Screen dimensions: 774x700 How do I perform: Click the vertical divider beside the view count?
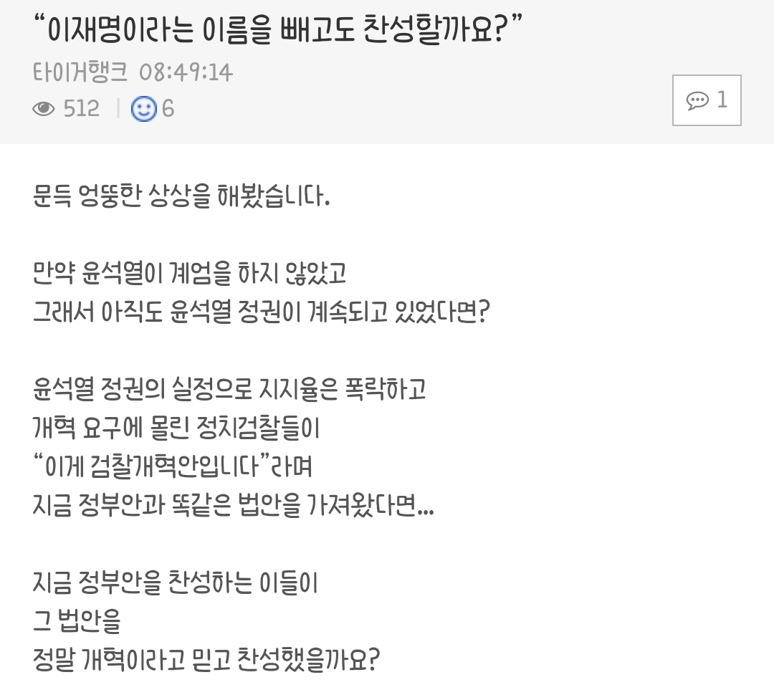[118, 109]
